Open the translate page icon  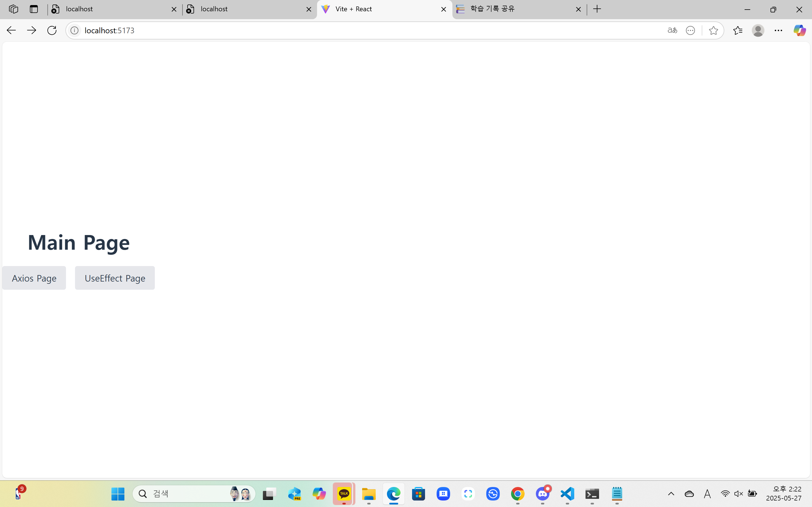coord(672,30)
